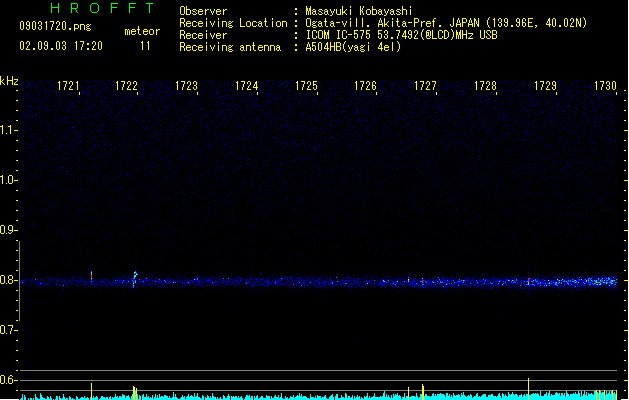This screenshot has height=400, width=629.
Task: Click the Receiving Location label
Action: click(x=233, y=23)
